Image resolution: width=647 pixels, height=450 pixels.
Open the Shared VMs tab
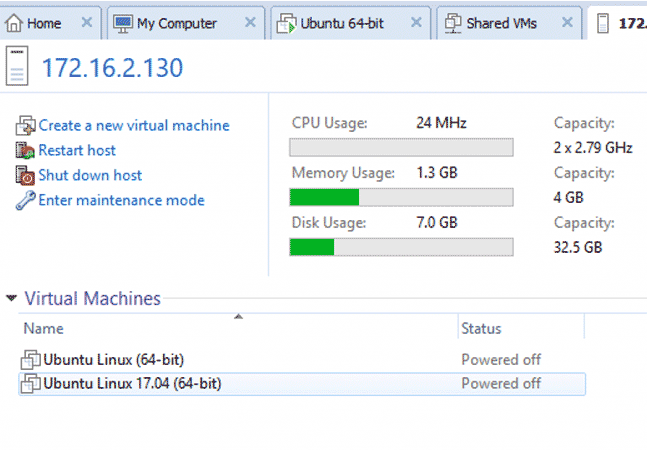click(x=500, y=23)
